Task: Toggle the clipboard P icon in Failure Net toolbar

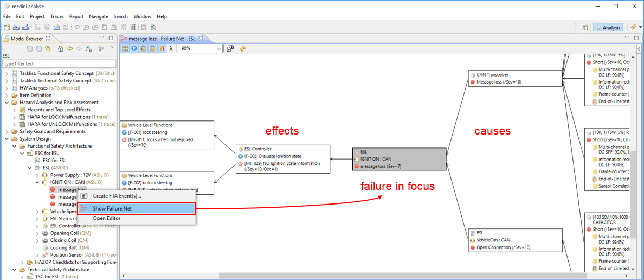Action: [152, 48]
